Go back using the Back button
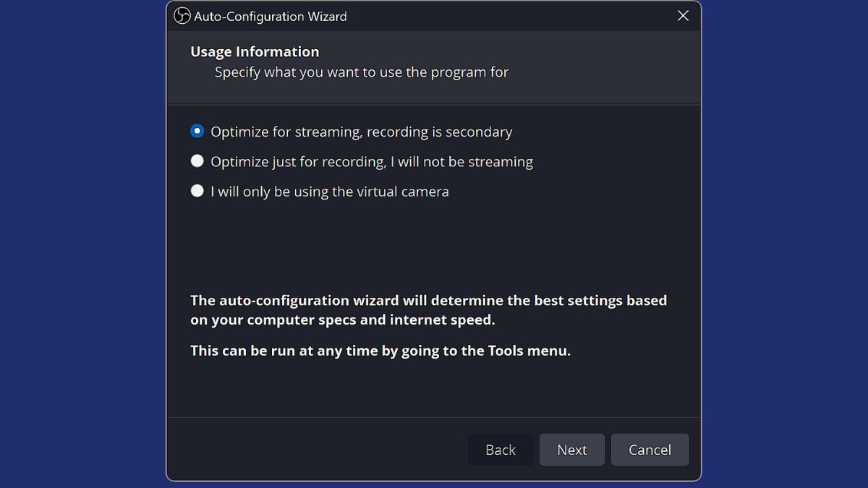This screenshot has height=488, width=868. (501, 450)
